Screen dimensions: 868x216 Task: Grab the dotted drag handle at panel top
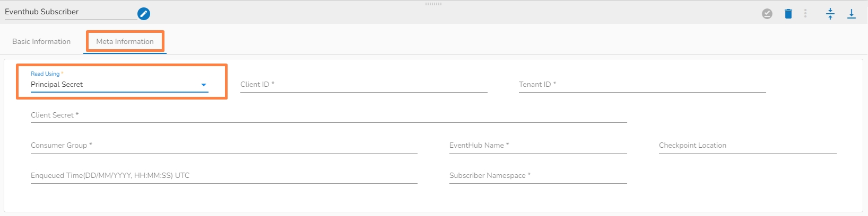pyautogui.click(x=433, y=4)
